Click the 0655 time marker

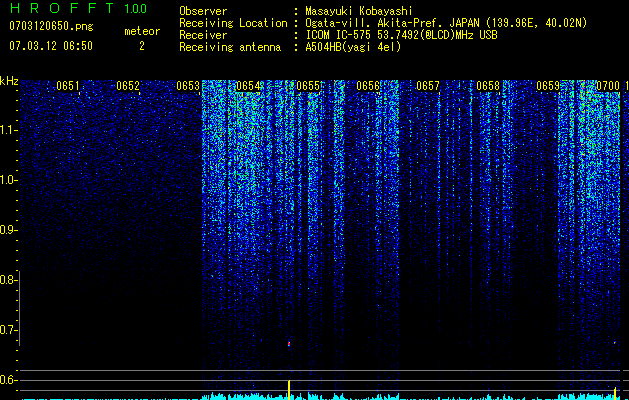(308, 86)
